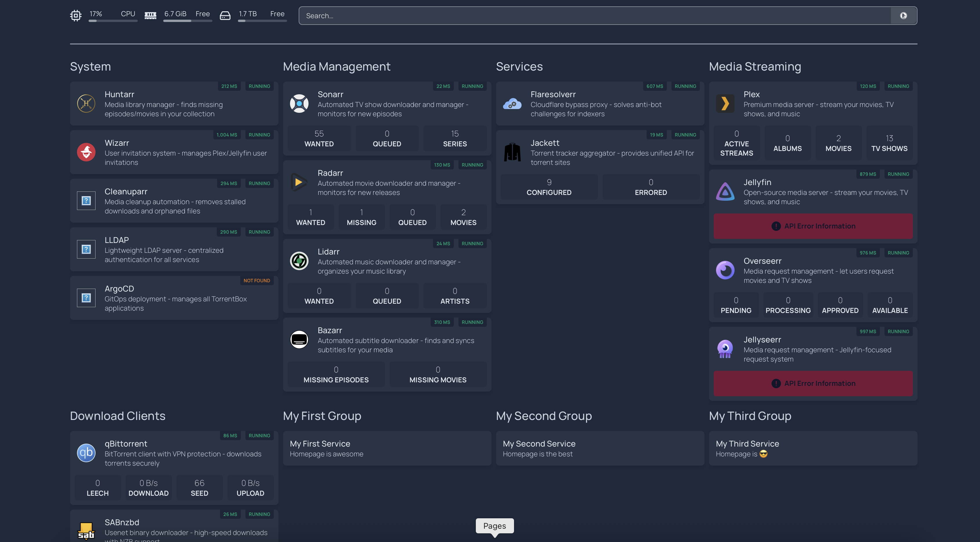Screen dimensions: 980x542
Task: Open the My First Service card
Action: click(387, 448)
